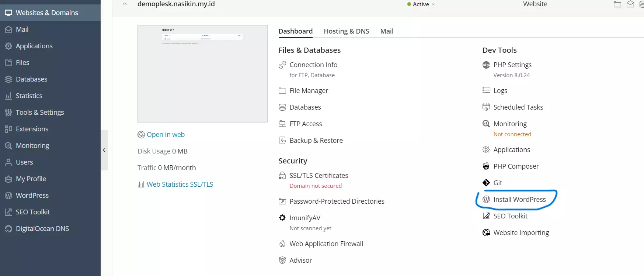Viewport: 644px width, 276px height.
Task: Open Backup & Restore
Action: (x=316, y=141)
